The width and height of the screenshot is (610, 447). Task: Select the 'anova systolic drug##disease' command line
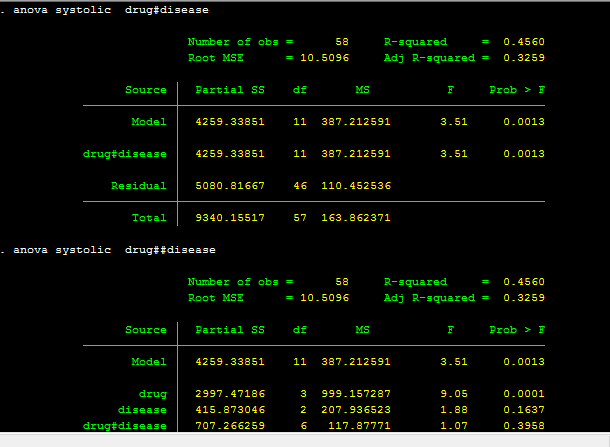pos(114,250)
